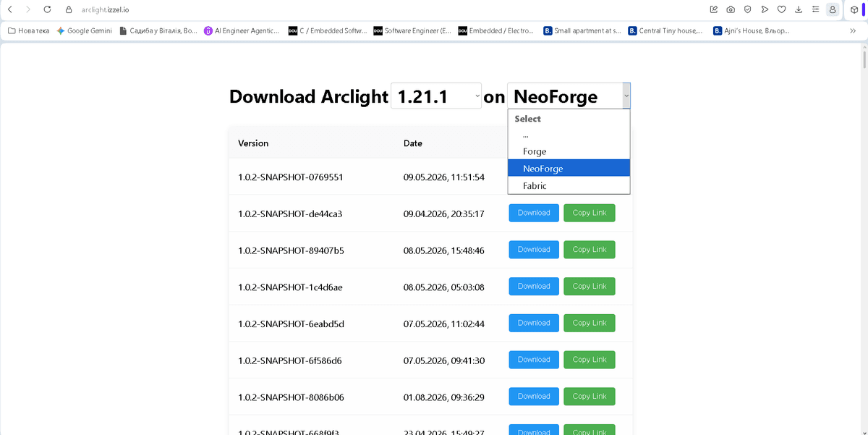
Task: Click the padlock site security icon
Action: pyautogui.click(x=69, y=10)
